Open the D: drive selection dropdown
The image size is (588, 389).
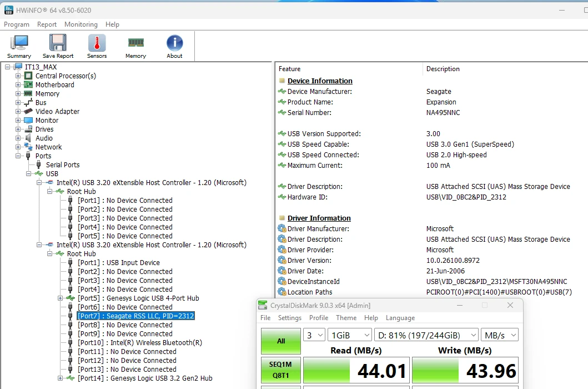(x=427, y=335)
